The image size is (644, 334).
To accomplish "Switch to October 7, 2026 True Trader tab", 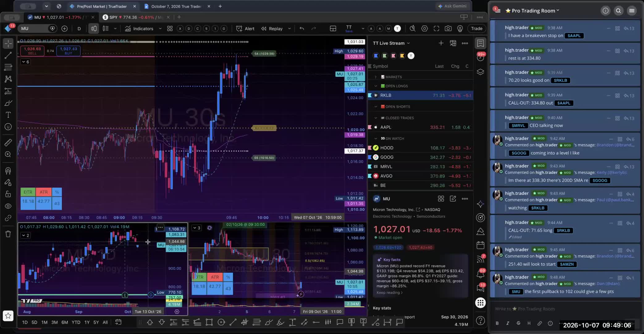I will [177, 6].
